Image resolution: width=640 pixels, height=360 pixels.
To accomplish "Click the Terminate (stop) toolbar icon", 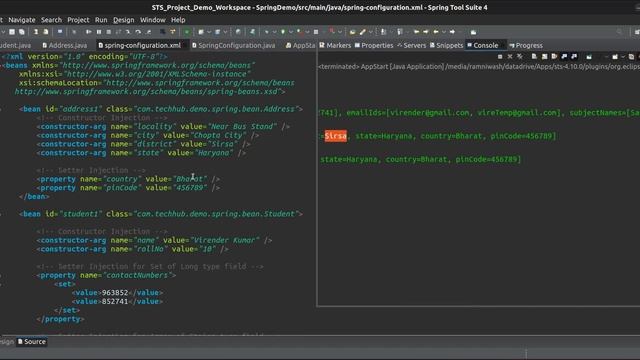I will coord(109,32).
